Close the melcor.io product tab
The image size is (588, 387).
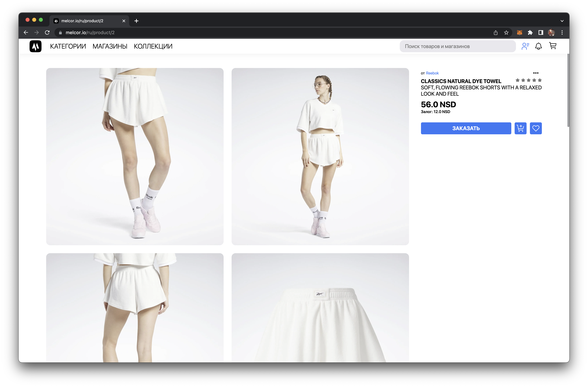[x=124, y=21]
